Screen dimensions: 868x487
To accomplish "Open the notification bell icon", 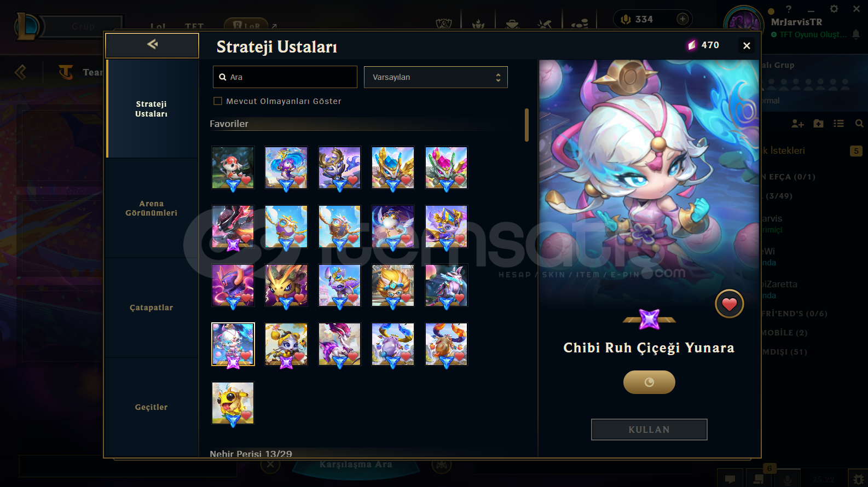I will point(856,34).
